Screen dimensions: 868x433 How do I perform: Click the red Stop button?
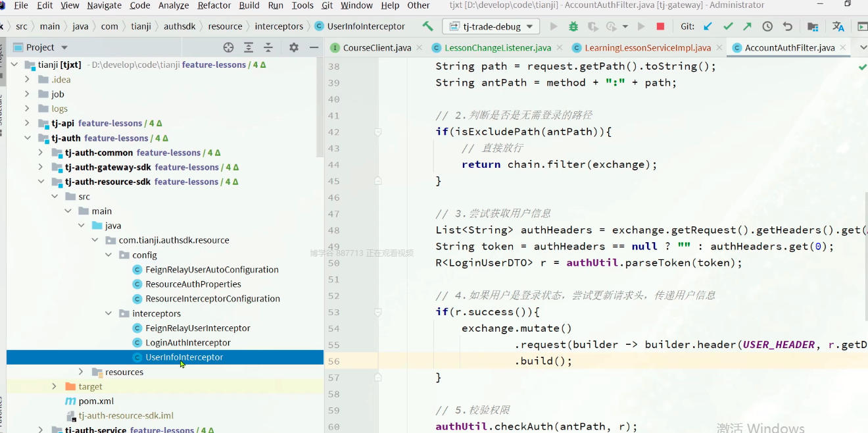pos(660,26)
